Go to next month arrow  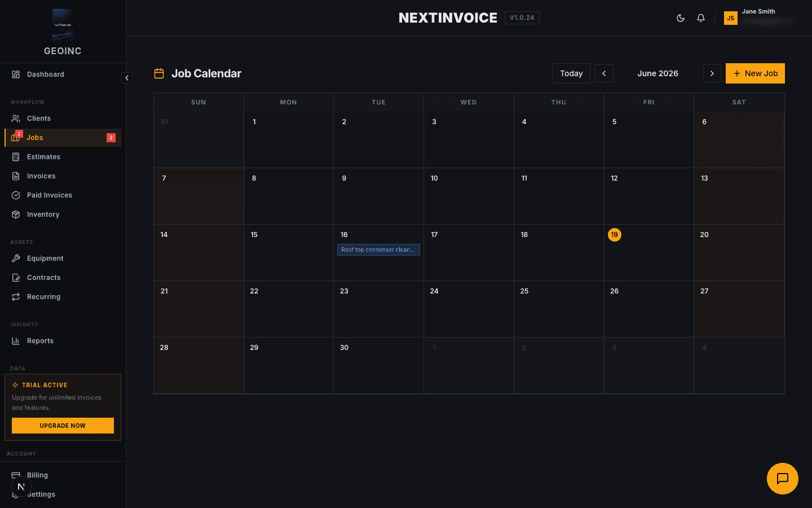point(712,73)
